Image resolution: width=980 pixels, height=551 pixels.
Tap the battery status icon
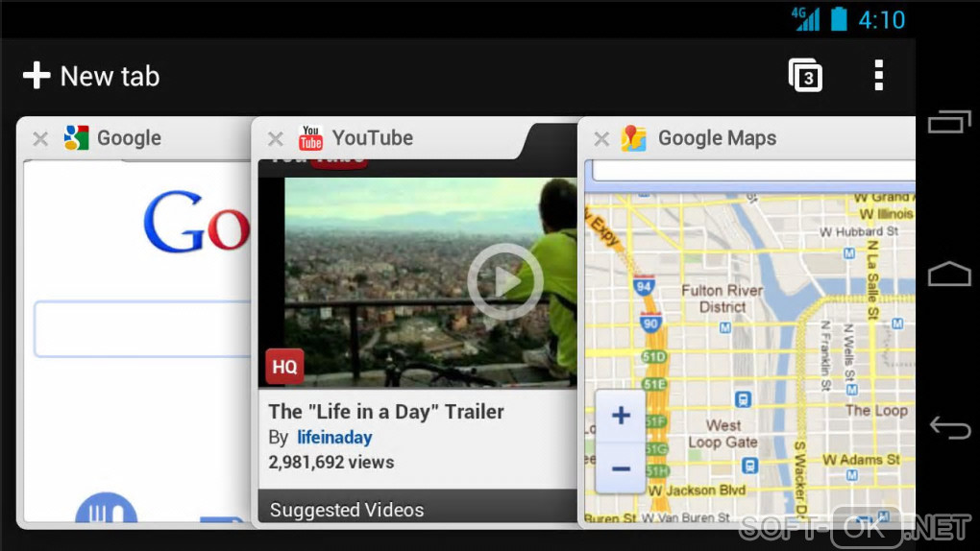[x=839, y=19]
